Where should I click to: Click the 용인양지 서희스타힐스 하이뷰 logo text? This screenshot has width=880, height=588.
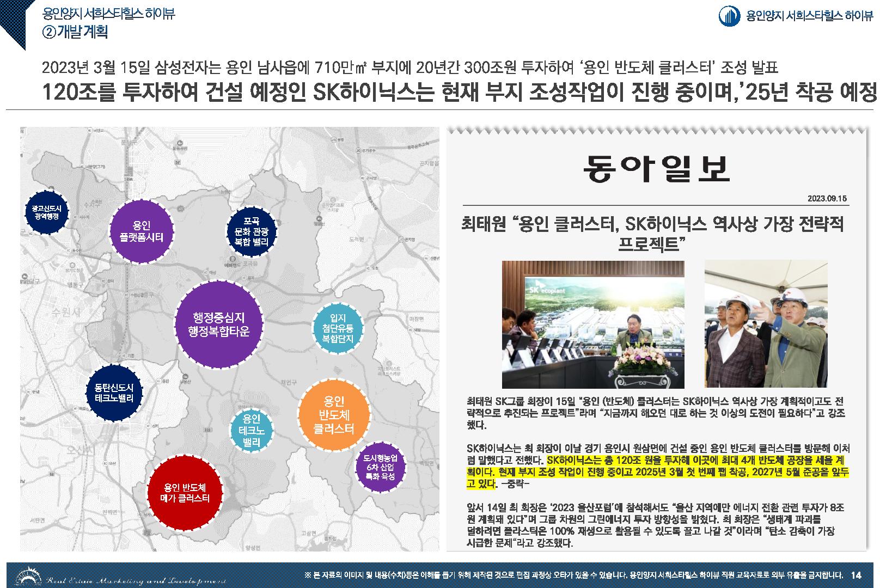(809, 16)
